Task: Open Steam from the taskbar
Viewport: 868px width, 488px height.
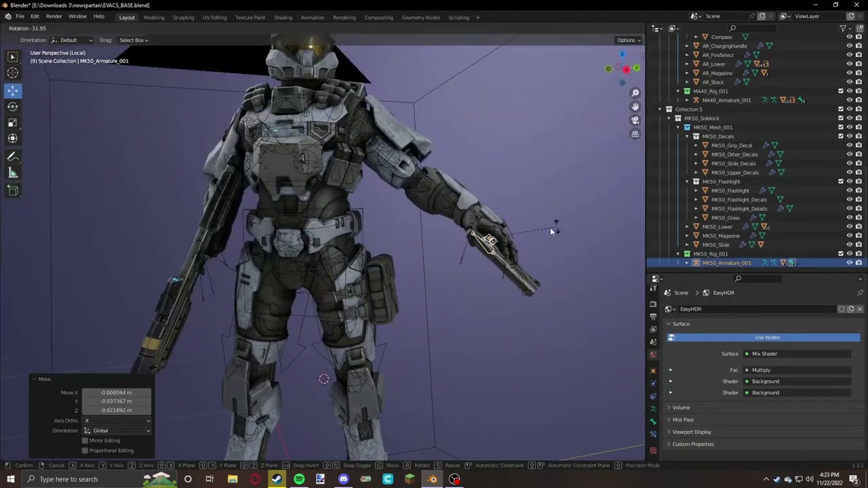Action: 277,479
